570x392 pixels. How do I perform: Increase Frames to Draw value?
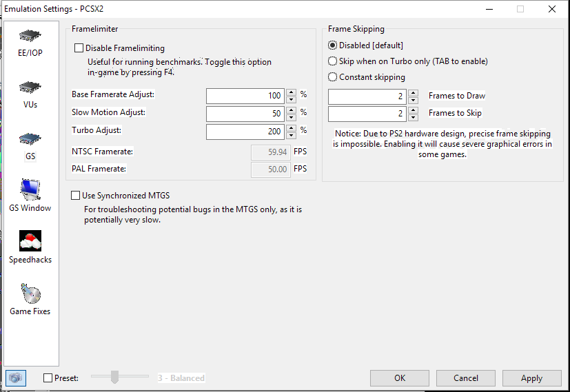414,93
